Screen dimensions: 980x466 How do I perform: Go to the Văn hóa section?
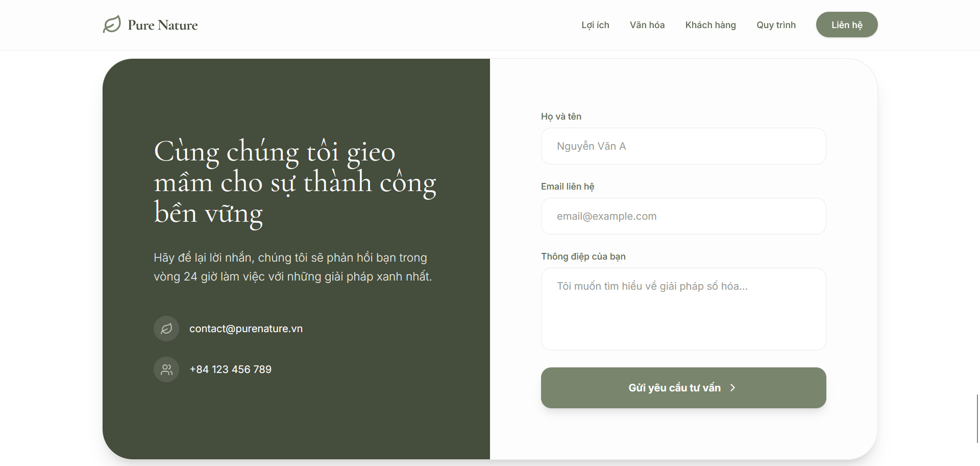(x=647, y=25)
